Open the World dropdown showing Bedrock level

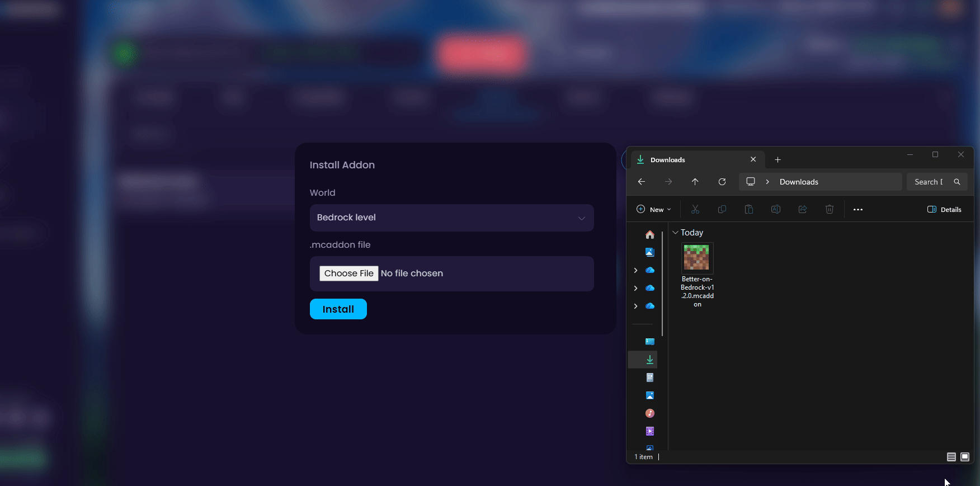[451, 218]
